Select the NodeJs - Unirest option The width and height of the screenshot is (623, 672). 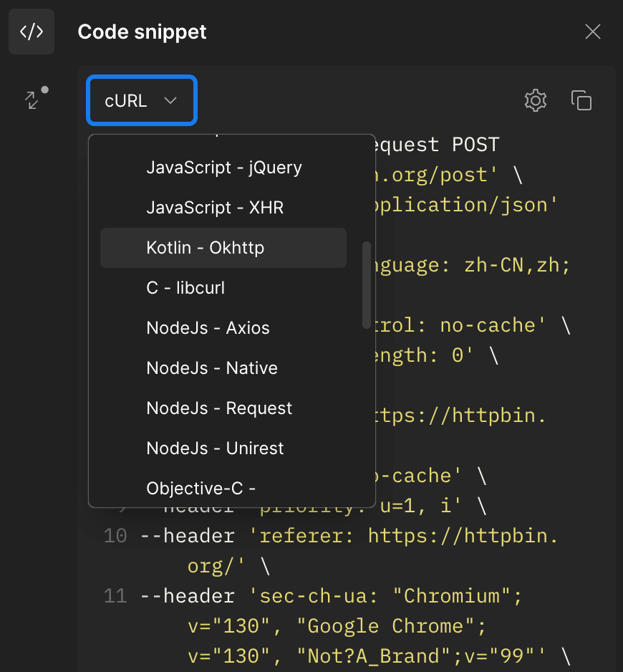point(215,448)
